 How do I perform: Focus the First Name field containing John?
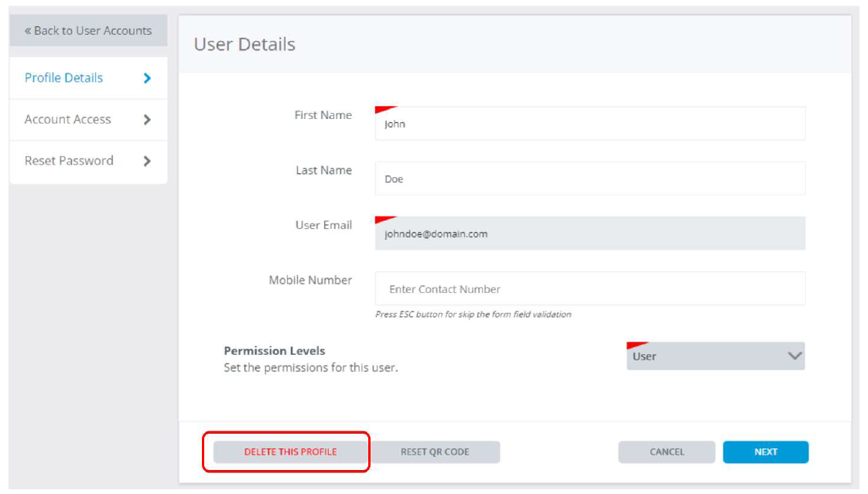coord(590,124)
